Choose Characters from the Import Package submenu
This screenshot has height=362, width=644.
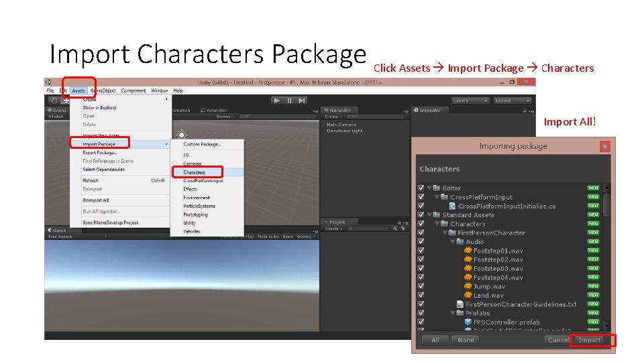pyautogui.click(x=207, y=172)
